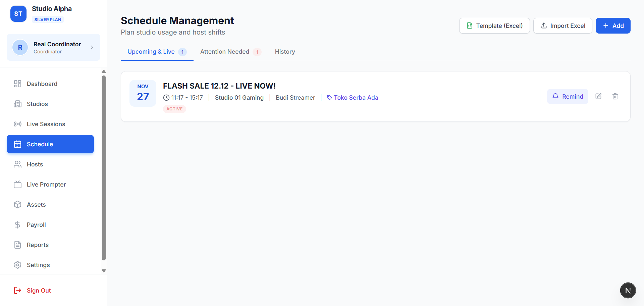This screenshot has width=644, height=306.
Task: Click the Add schedule button
Action: tap(613, 26)
